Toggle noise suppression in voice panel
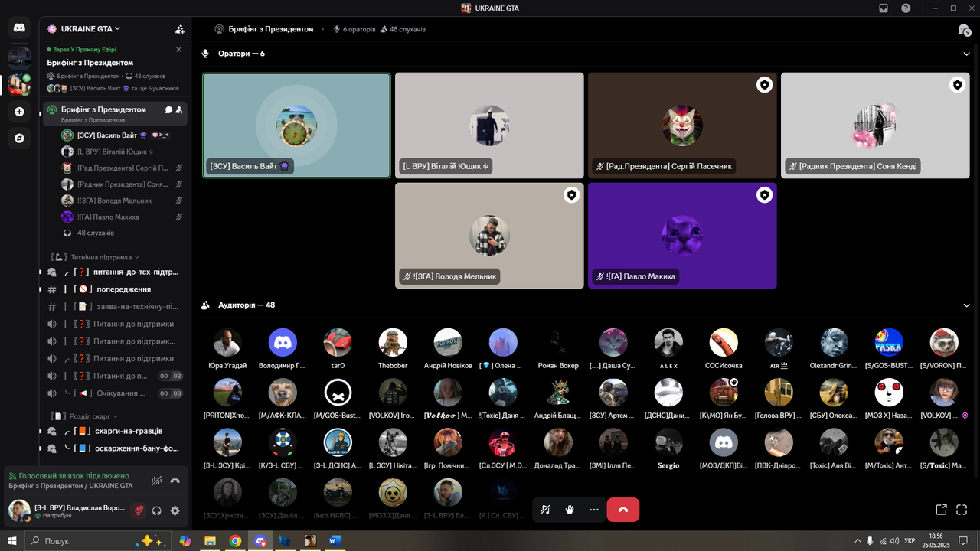Viewport: 980px width, 551px height. [157, 481]
